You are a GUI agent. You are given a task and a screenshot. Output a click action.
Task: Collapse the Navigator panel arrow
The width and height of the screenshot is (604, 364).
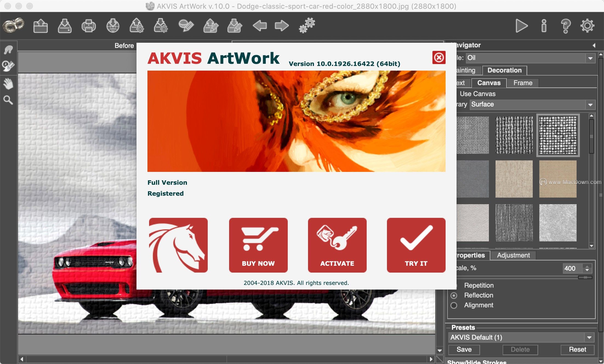pyautogui.click(x=594, y=45)
